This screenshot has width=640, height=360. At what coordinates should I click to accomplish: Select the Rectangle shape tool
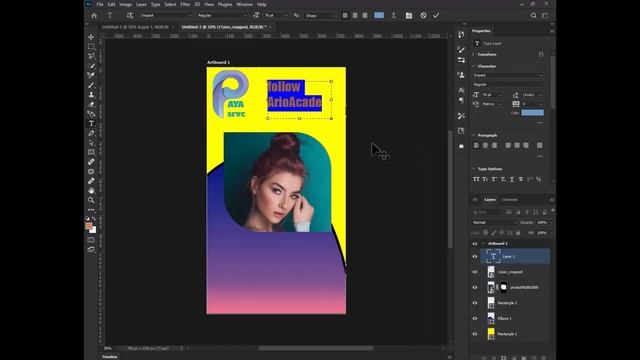(x=91, y=152)
